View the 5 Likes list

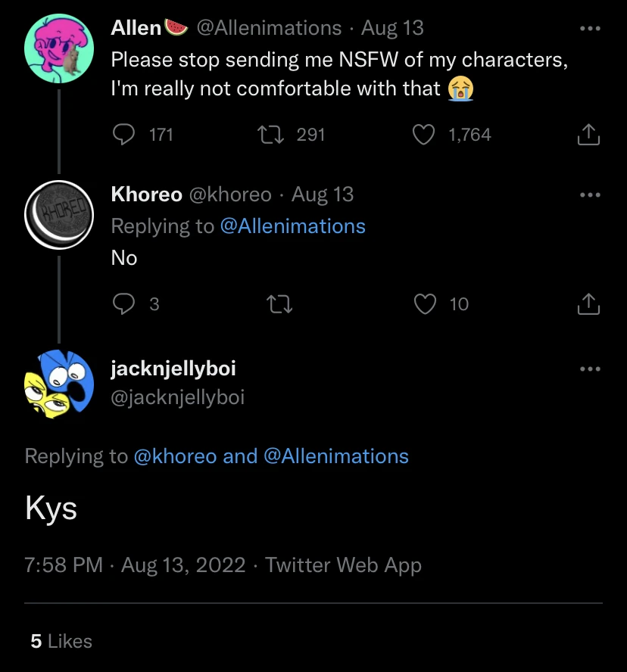click(x=61, y=641)
